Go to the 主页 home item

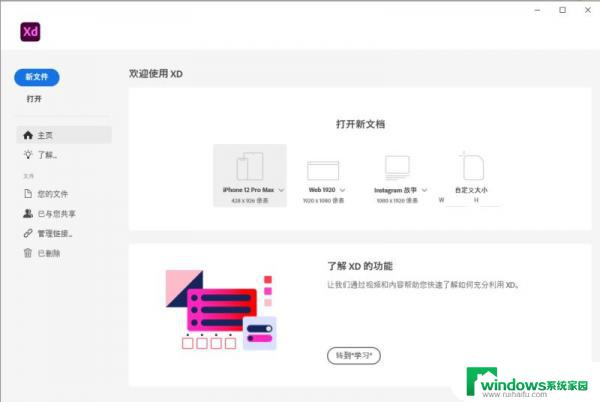click(x=64, y=135)
